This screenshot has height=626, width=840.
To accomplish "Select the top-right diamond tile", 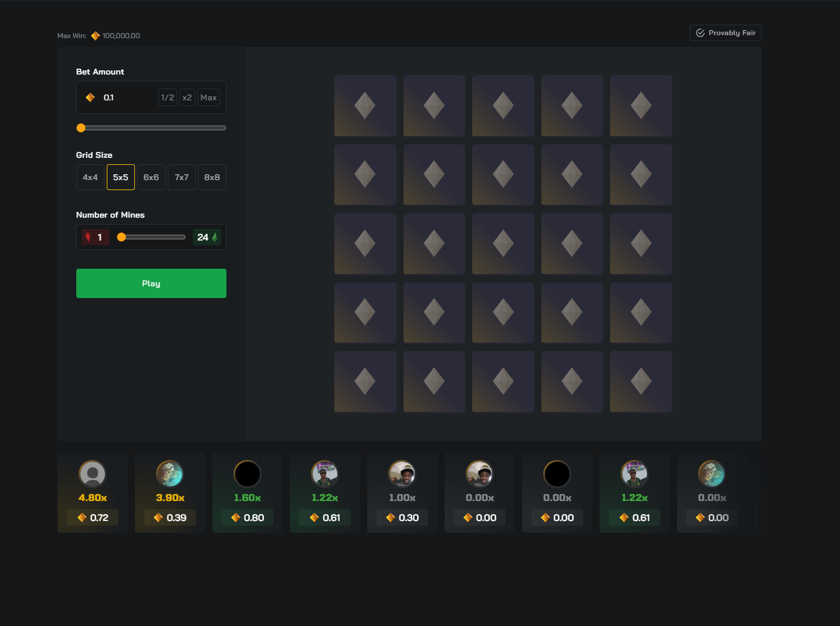I will pos(641,106).
